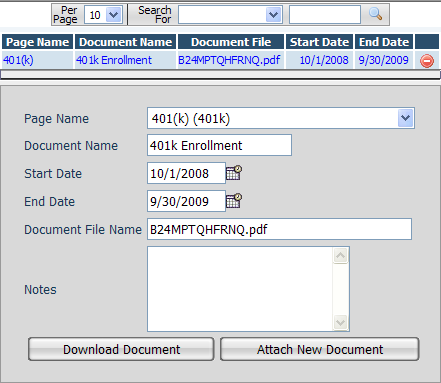This screenshot has height=383, width=441.
Task: Click the search text field
Action: 325,15
